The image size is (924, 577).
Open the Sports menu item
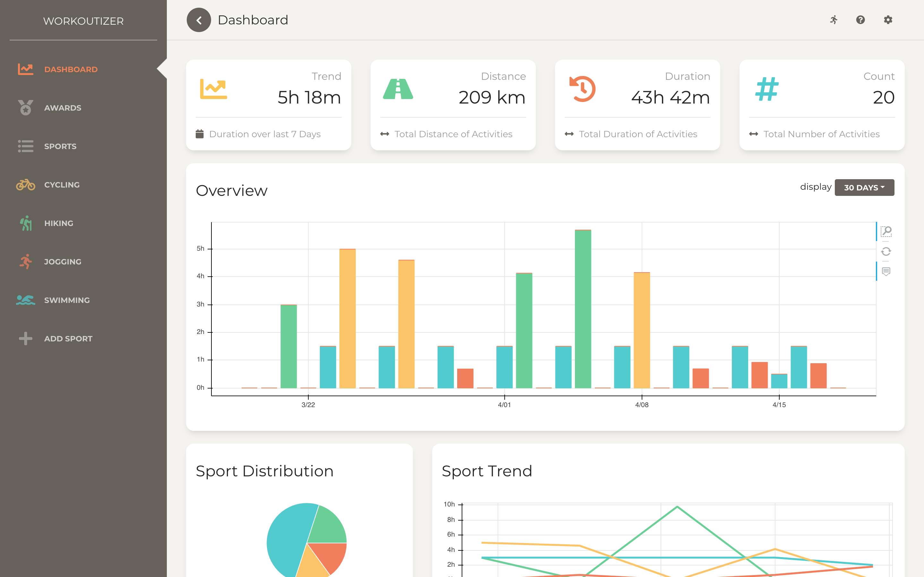pyautogui.click(x=60, y=146)
